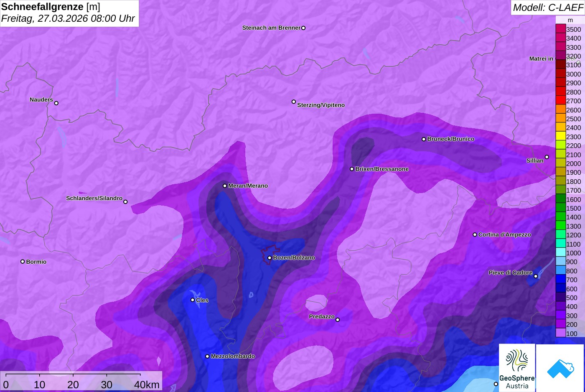
Task: Click the Modell: C-LAEF label
Action: pyautogui.click(x=548, y=7)
